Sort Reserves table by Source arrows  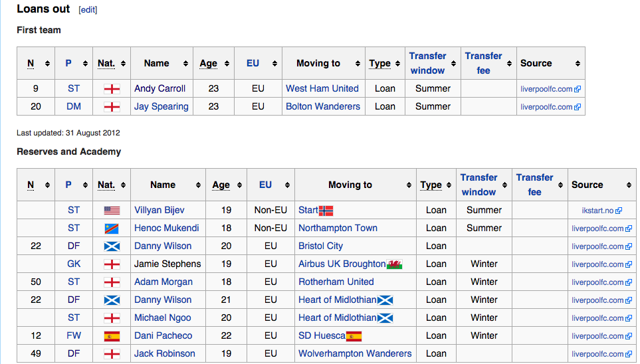tap(629, 185)
